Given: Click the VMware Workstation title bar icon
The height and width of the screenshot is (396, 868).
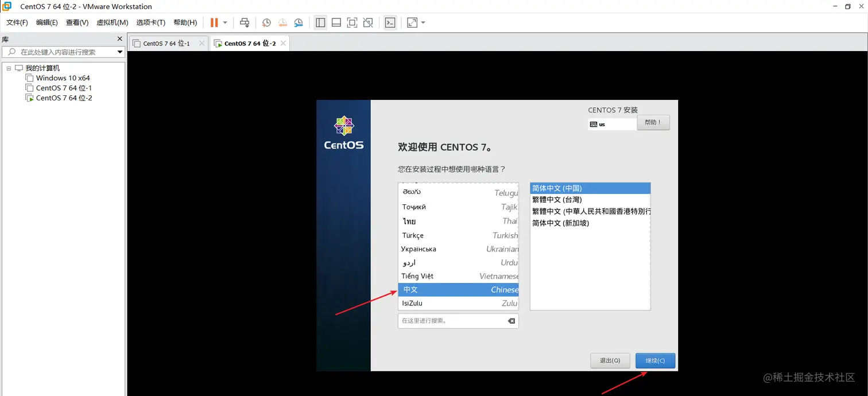Looking at the screenshot, I should click(x=7, y=6).
